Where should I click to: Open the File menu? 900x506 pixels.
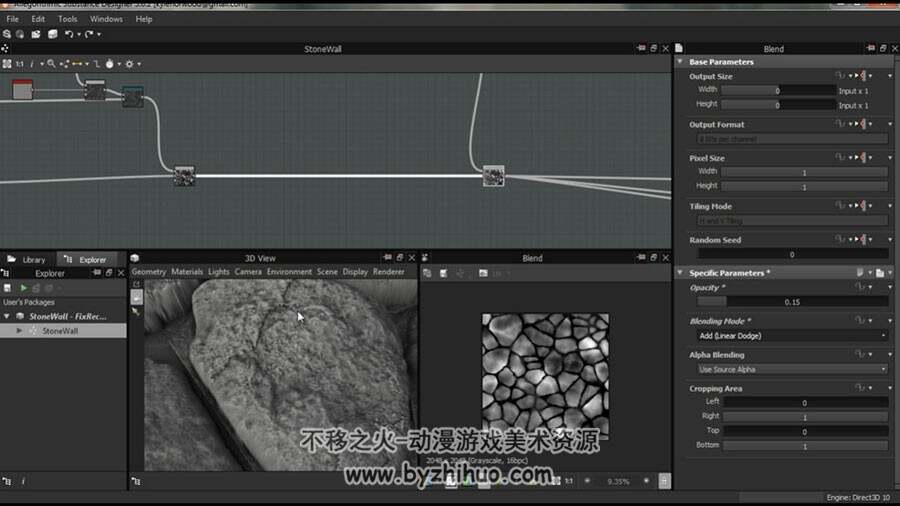point(13,19)
